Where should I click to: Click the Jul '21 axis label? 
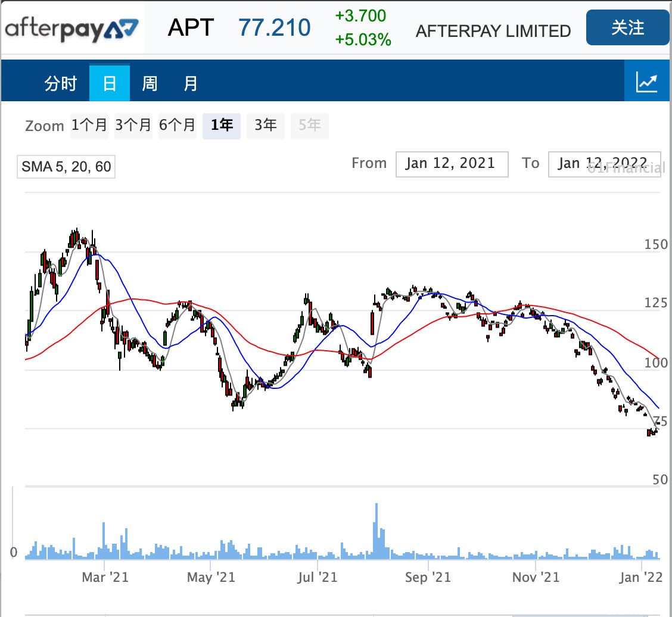click(x=318, y=577)
